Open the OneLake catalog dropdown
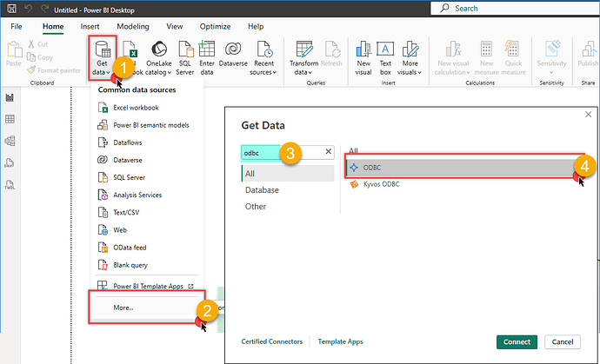600x364 pixels. [158, 57]
